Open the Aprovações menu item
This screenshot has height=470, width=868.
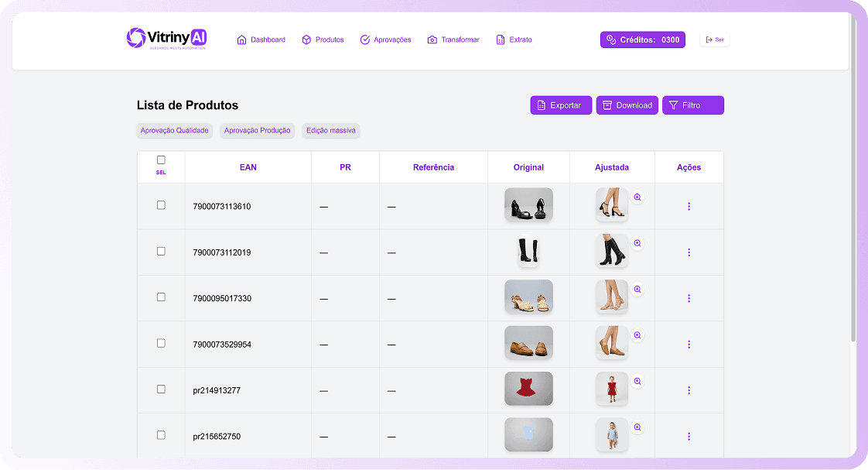pyautogui.click(x=386, y=40)
